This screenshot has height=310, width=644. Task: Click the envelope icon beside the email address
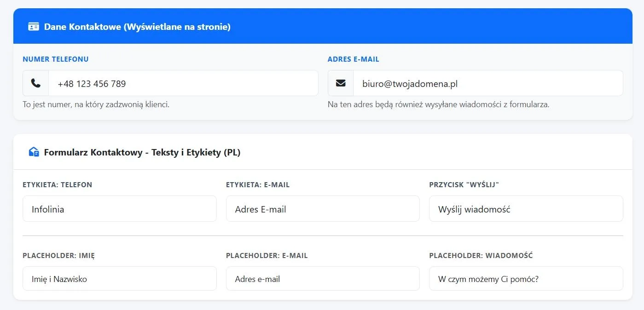pyautogui.click(x=341, y=83)
